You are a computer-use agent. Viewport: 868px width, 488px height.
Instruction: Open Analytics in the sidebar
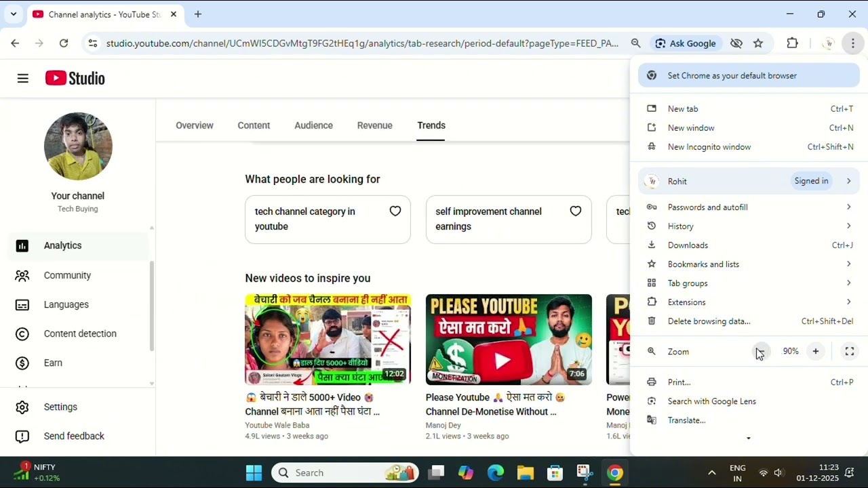pyautogui.click(x=78, y=245)
